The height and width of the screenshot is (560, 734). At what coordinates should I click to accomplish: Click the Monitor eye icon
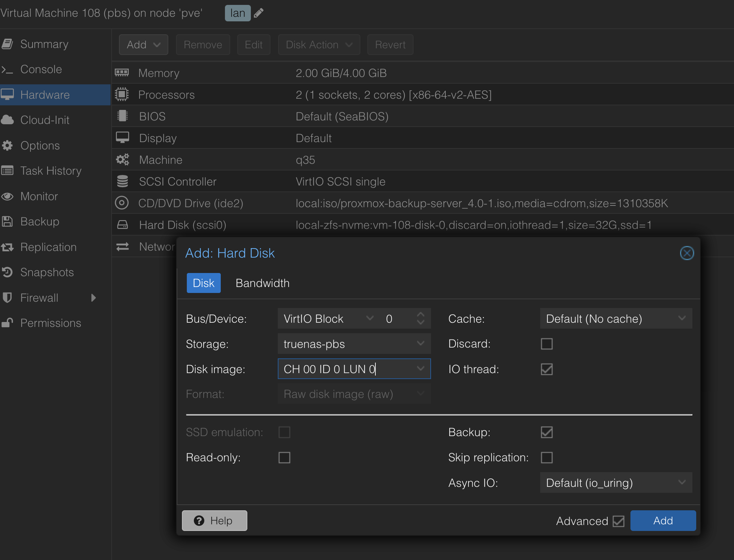[x=7, y=196]
